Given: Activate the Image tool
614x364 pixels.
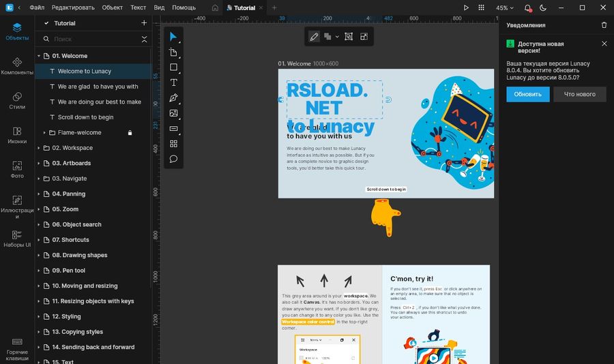Looking at the screenshot, I should (x=173, y=113).
